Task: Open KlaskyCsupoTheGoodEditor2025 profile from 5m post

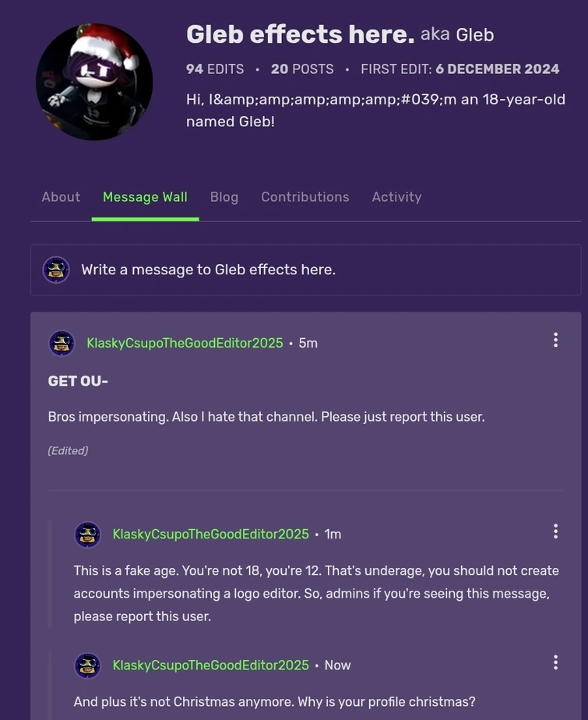Action: (x=185, y=343)
